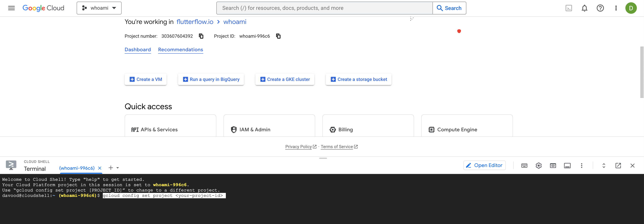Focus the resources and docs search field
Viewport: 644px width, 224px height.
pyautogui.click(x=325, y=8)
